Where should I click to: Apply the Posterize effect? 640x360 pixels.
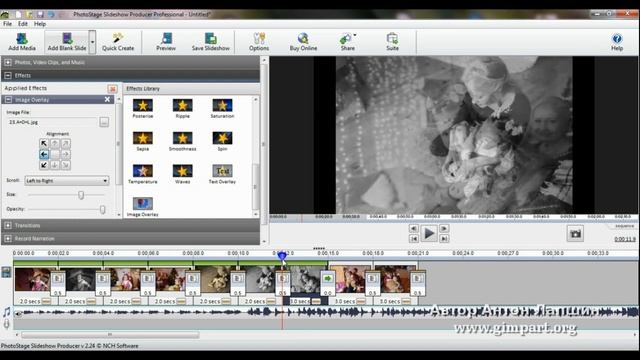[x=142, y=109]
